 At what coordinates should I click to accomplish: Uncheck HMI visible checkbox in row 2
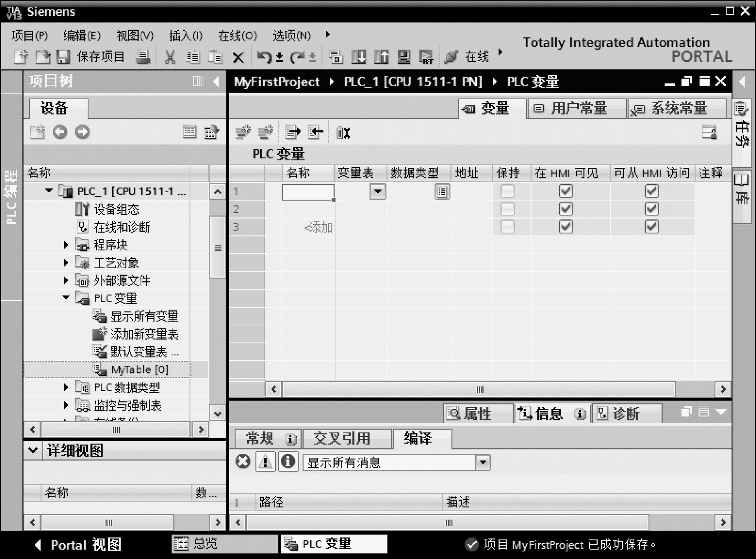coord(566,209)
